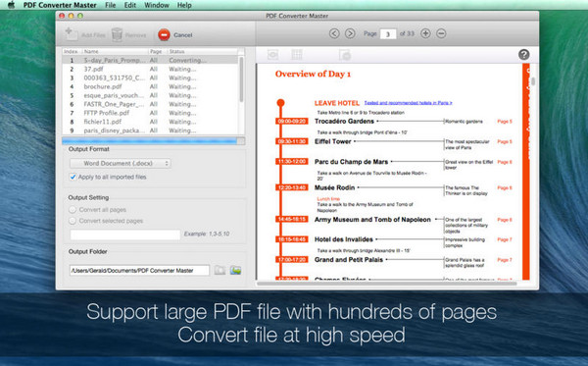Click the Army Museum and Tomb of Napoleon entry

coord(372,220)
